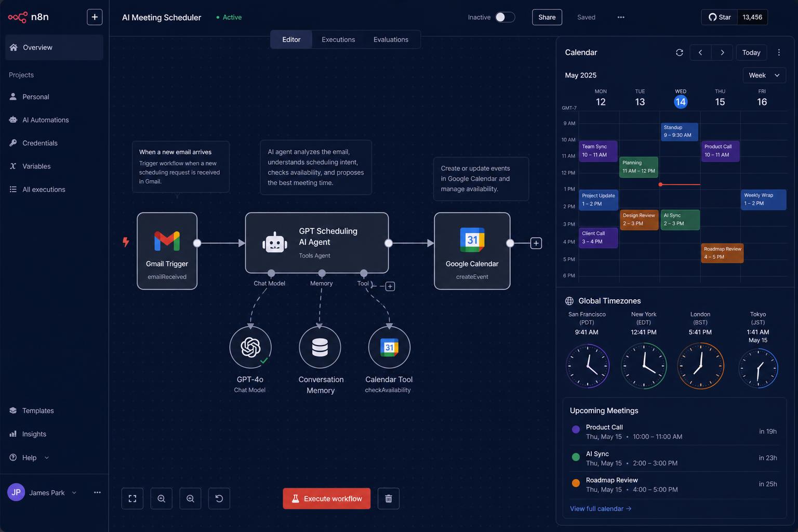
Task: Click the 13,456 star count
Action: 752,17
